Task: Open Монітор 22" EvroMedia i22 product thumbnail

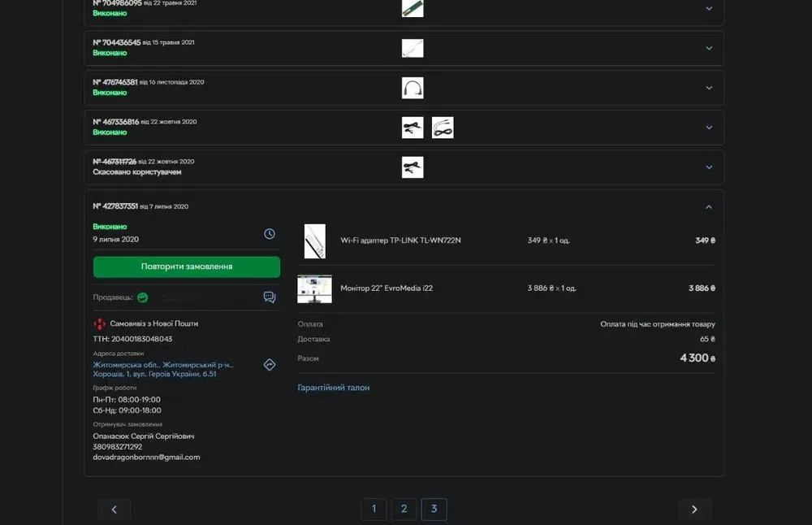Action: pos(314,289)
